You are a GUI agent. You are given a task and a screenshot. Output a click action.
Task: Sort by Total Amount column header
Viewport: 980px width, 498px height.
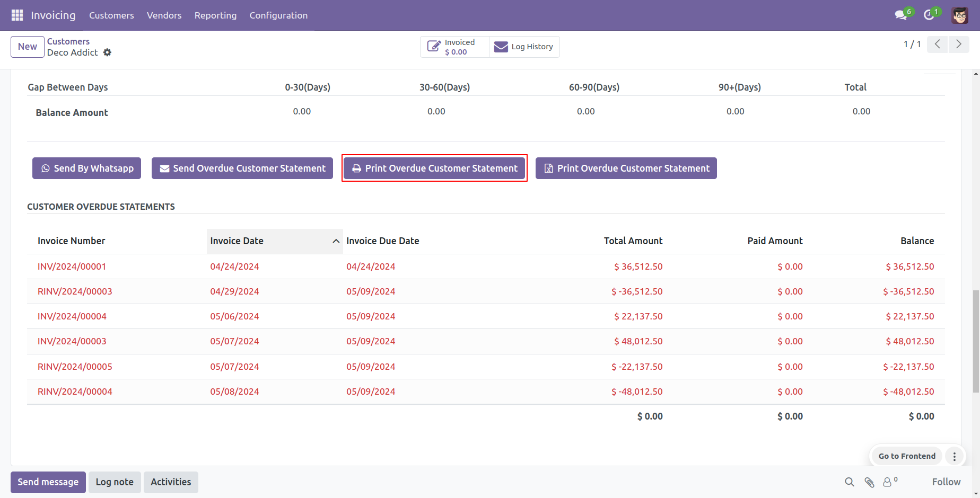click(x=633, y=241)
